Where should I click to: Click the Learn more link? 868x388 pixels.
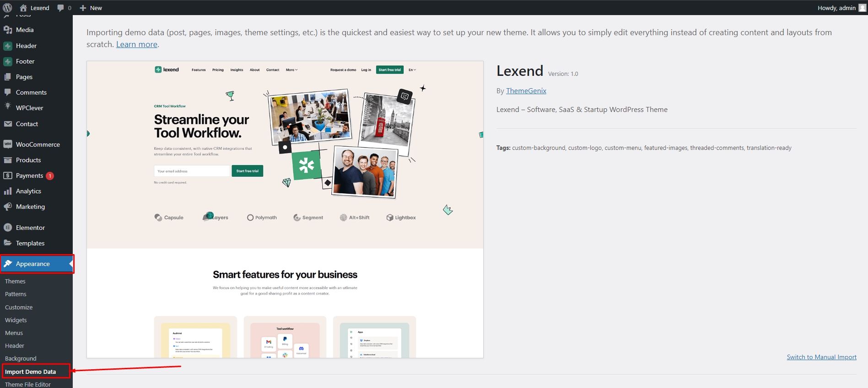[x=137, y=44]
